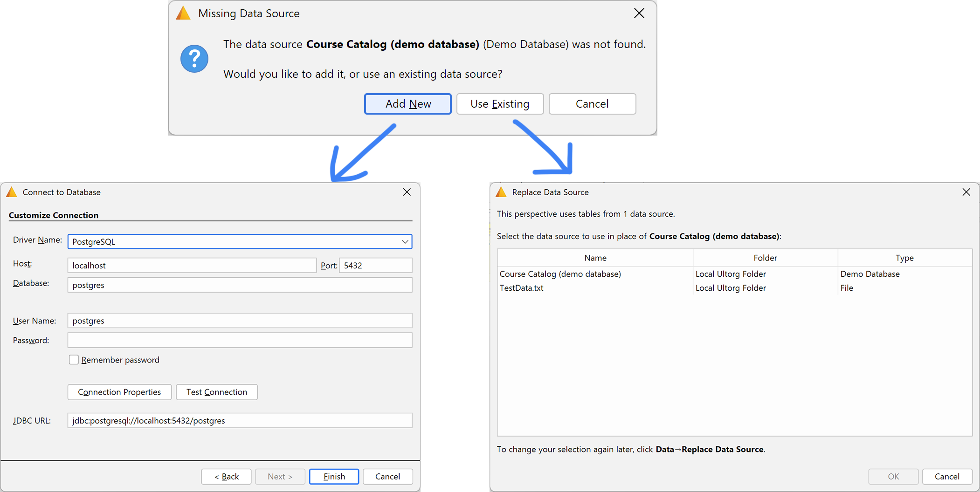Click the Test Connection button
The image size is (980, 492).
(217, 392)
